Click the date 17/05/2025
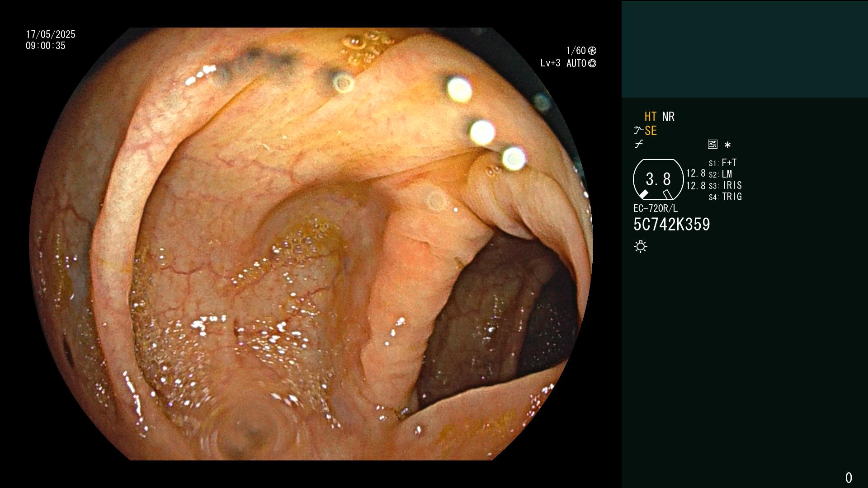Viewport: 868px width, 488px height. [x=51, y=35]
